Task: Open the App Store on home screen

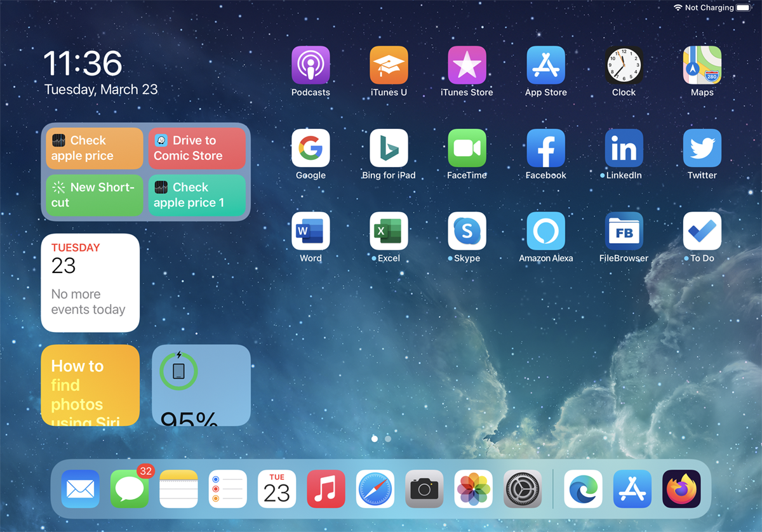Action: pyautogui.click(x=545, y=65)
